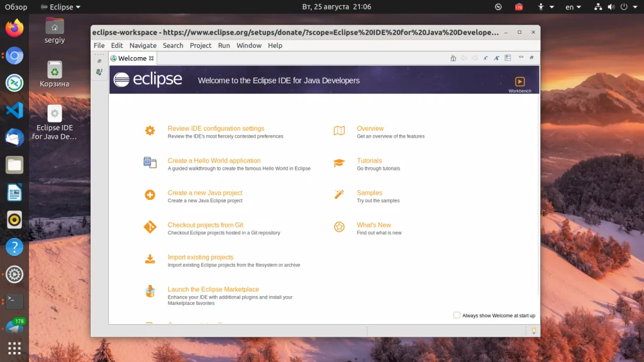Open the Workbench play icon
644x362 pixels.
point(519,81)
